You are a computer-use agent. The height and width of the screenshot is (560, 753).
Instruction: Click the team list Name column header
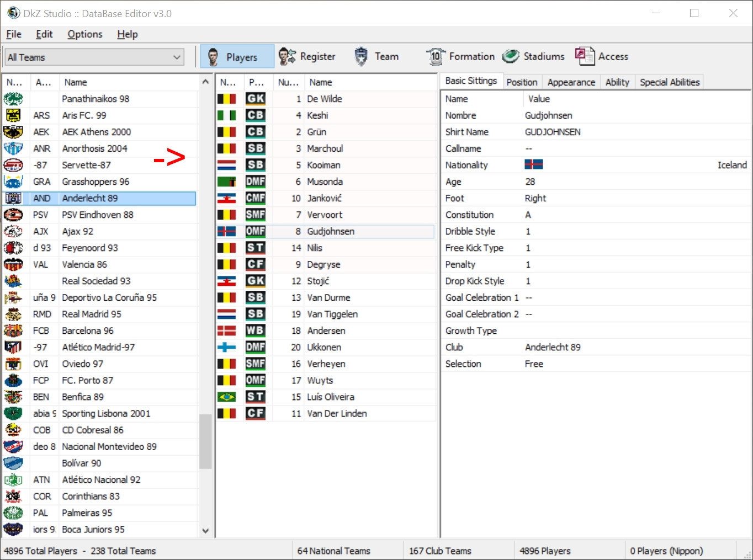(129, 82)
